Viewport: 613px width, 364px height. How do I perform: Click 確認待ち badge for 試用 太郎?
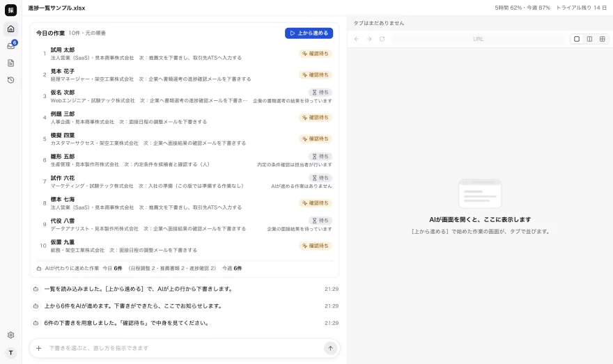pyautogui.click(x=316, y=54)
